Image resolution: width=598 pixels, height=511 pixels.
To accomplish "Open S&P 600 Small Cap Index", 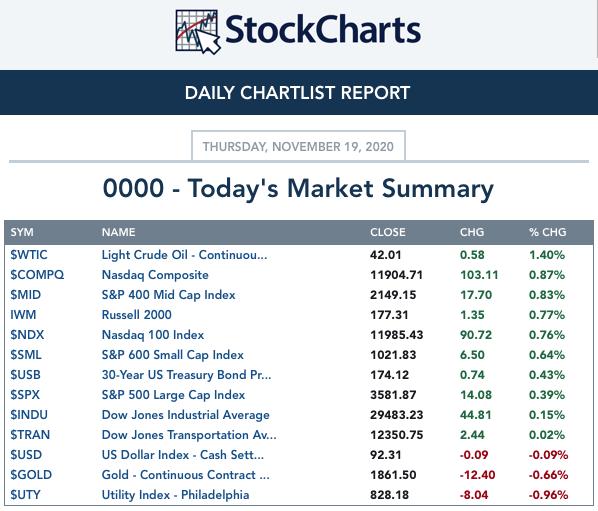I will (x=172, y=355).
